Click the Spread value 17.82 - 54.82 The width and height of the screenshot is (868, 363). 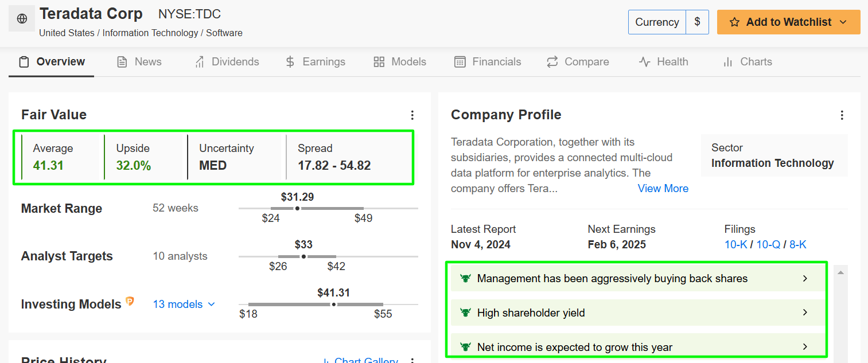click(334, 166)
